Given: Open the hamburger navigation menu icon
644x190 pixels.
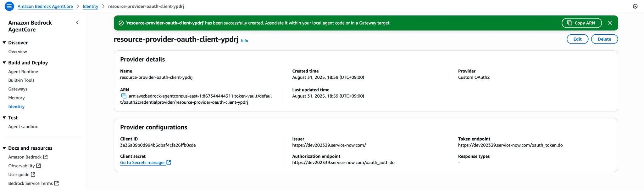Looking at the screenshot, I should (x=9, y=6).
